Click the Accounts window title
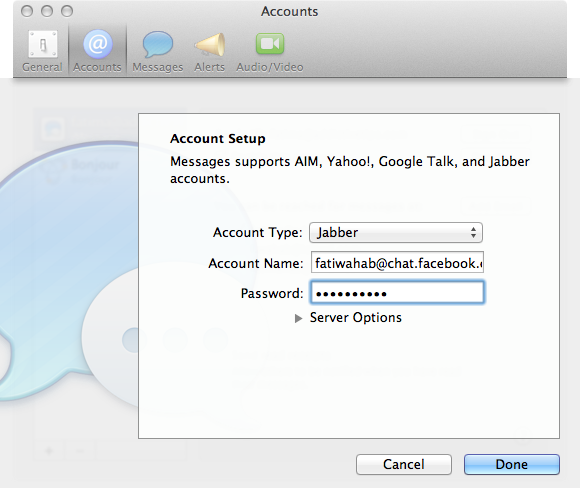The height and width of the screenshot is (488, 580). [x=289, y=11]
